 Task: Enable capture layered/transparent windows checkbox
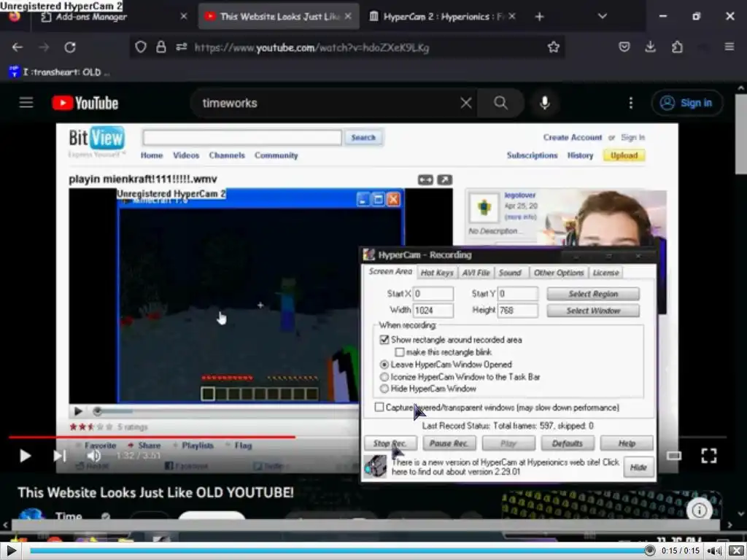pos(379,407)
